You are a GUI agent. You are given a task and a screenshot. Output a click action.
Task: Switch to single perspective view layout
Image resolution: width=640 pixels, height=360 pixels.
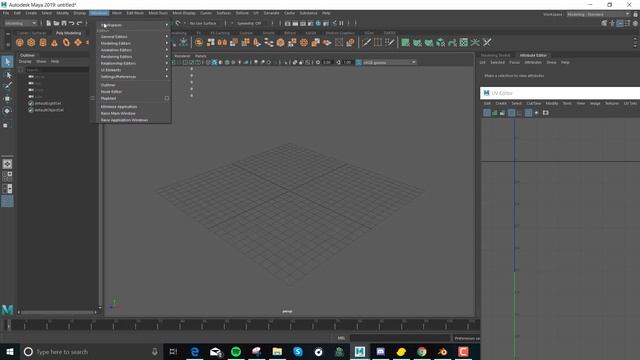point(7,164)
